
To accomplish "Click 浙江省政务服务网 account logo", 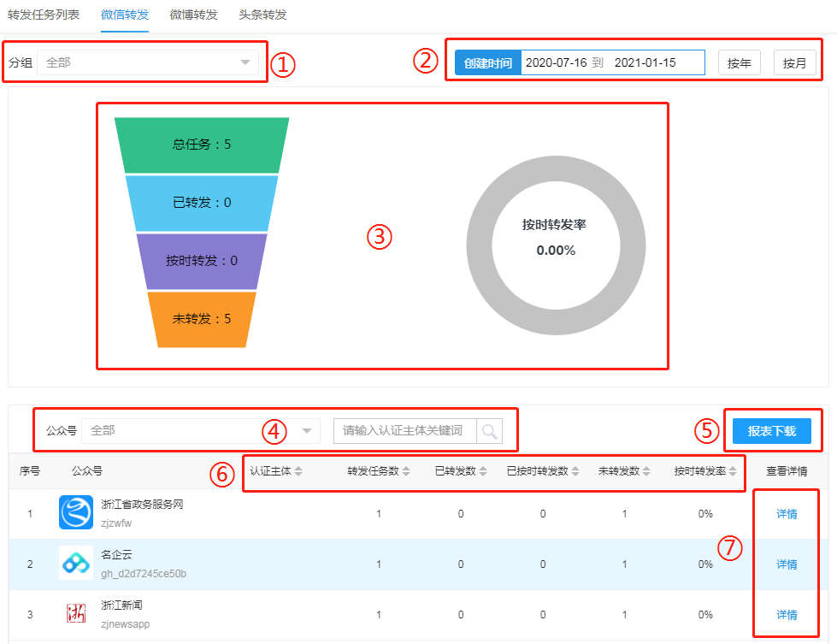I will tap(76, 513).
